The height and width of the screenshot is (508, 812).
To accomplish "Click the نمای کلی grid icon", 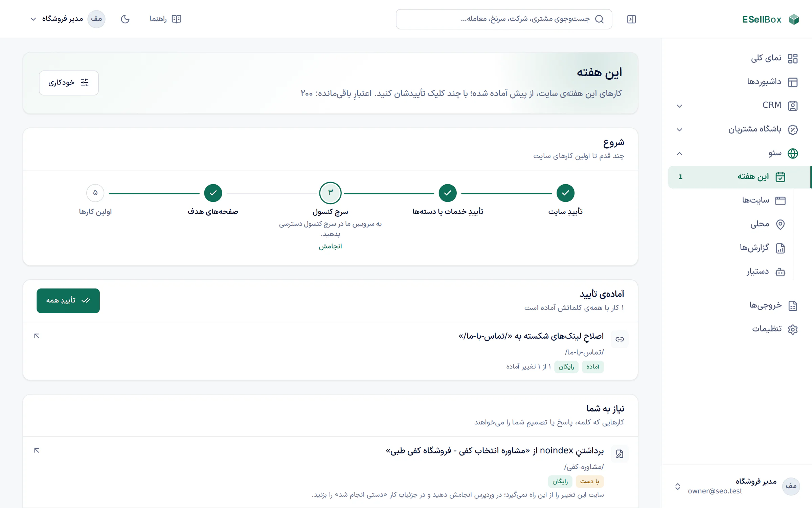I will pyautogui.click(x=793, y=59).
